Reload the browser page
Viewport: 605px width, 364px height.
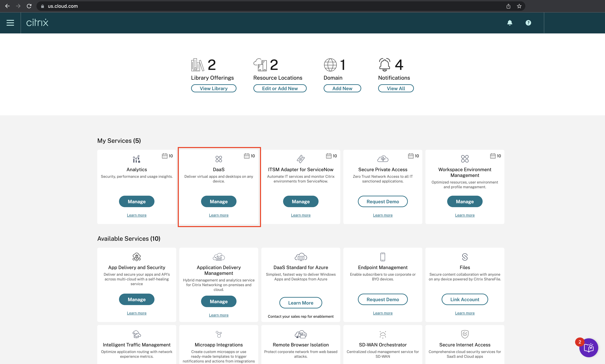[x=29, y=6]
